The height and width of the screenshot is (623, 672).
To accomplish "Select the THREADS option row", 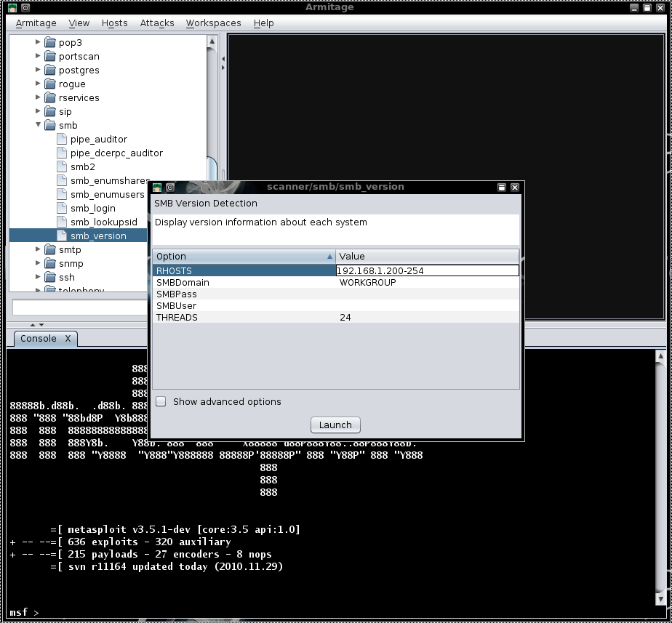I will pyautogui.click(x=335, y=317).
